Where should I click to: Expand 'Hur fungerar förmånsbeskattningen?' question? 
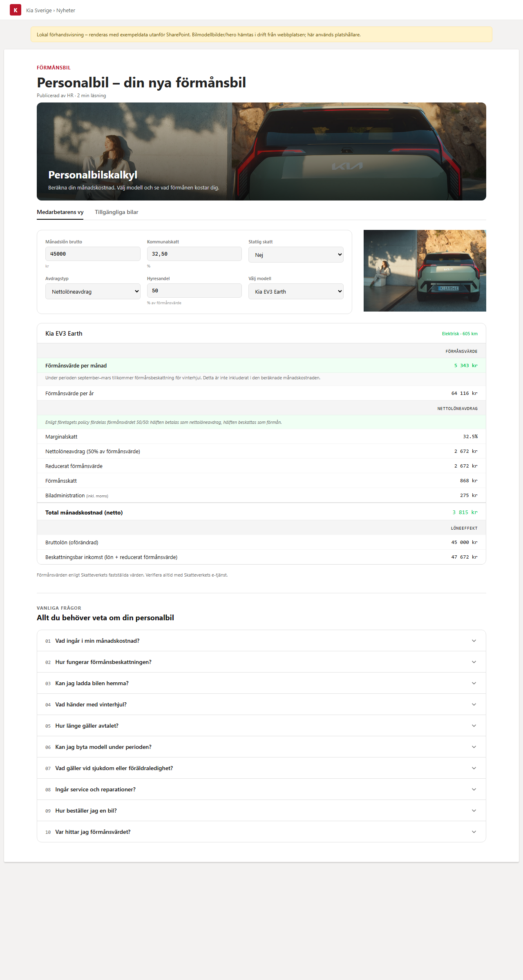[261, 662]
